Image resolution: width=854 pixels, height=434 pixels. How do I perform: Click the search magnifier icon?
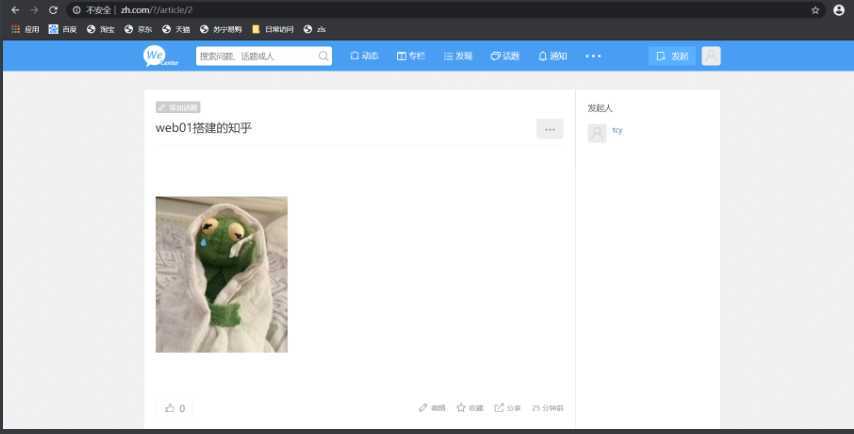pos(323,56)
